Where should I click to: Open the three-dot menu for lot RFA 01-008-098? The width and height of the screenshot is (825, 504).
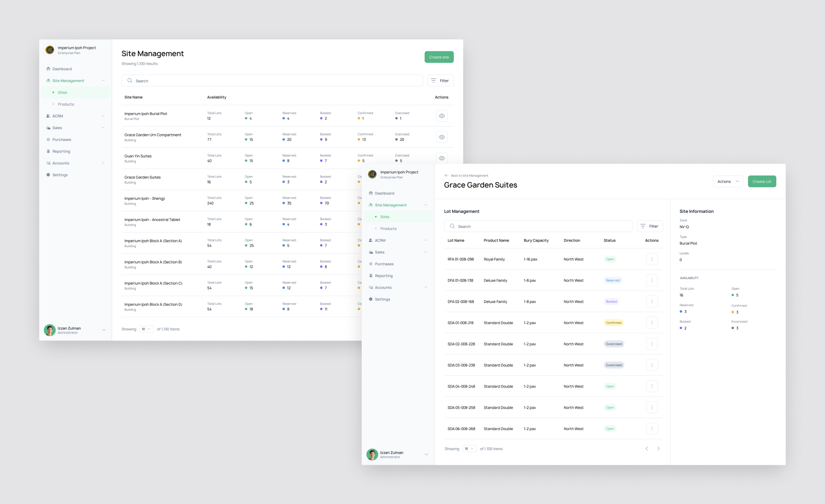point(652,259)
